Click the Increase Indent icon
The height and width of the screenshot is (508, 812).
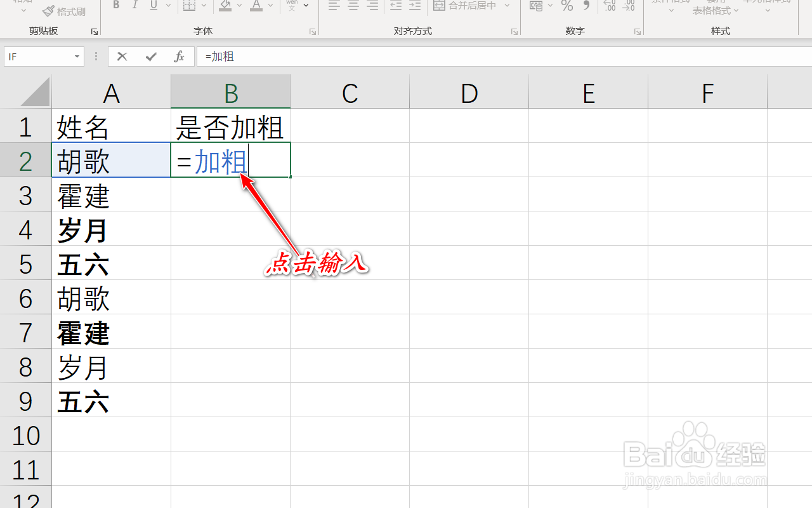coord(415,6)
